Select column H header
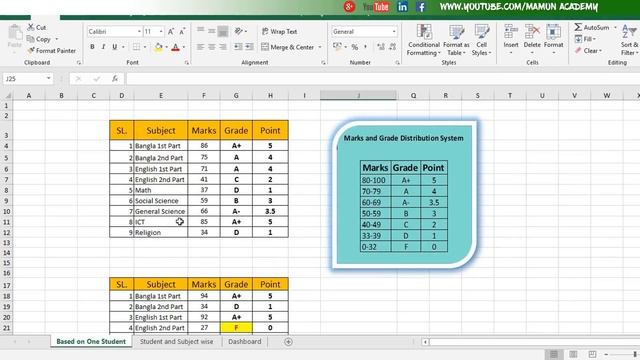The width and height of the screenshot is (640, 360). coord(270,96)
